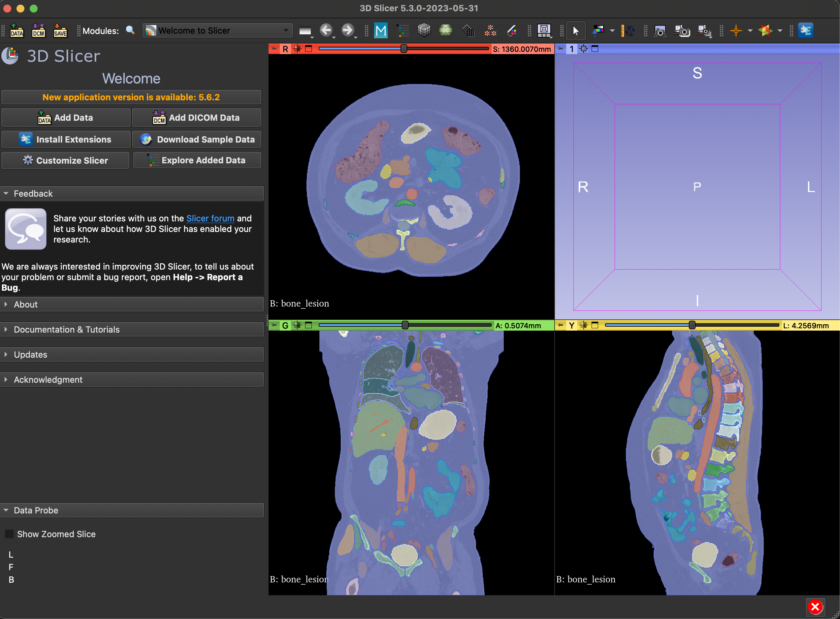Viewport: 840px width, 619px height.
Task: Click the red error status icon
Action: point(815,607)
